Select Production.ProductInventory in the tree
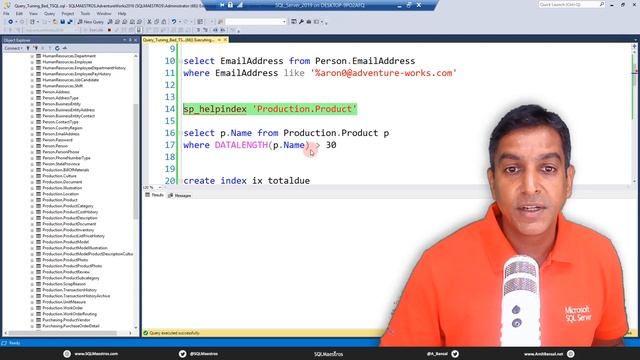 pos(68,230)
